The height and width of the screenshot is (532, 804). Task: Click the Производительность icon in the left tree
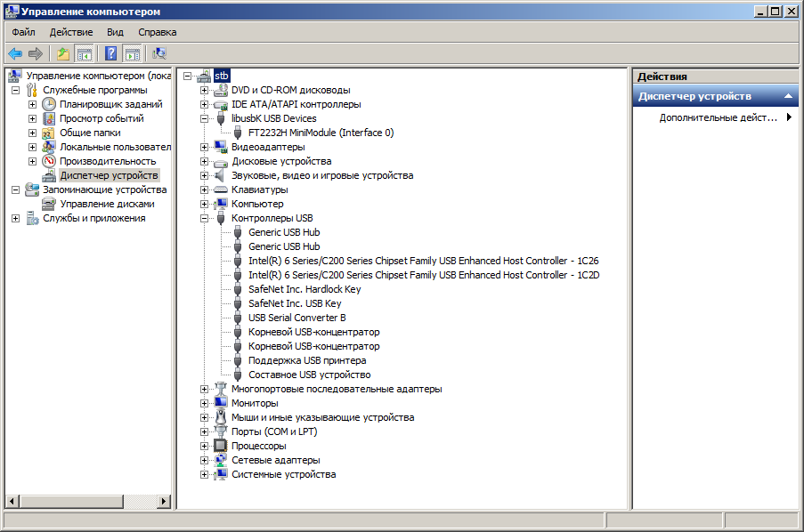tap(49, 161)
